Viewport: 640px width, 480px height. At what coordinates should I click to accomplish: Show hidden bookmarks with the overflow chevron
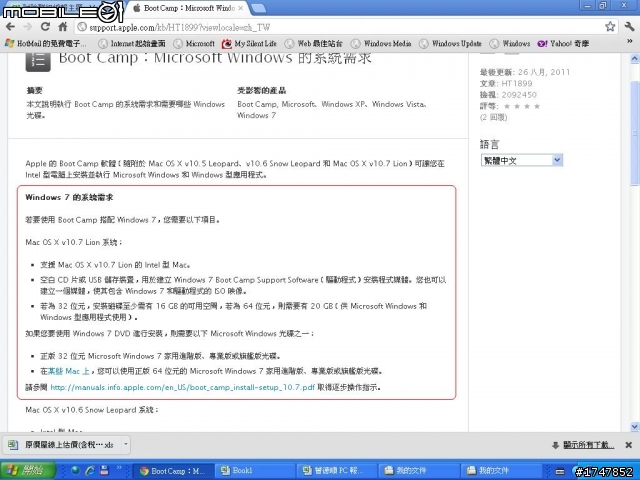pyautogui.click(x=629, y=42)
